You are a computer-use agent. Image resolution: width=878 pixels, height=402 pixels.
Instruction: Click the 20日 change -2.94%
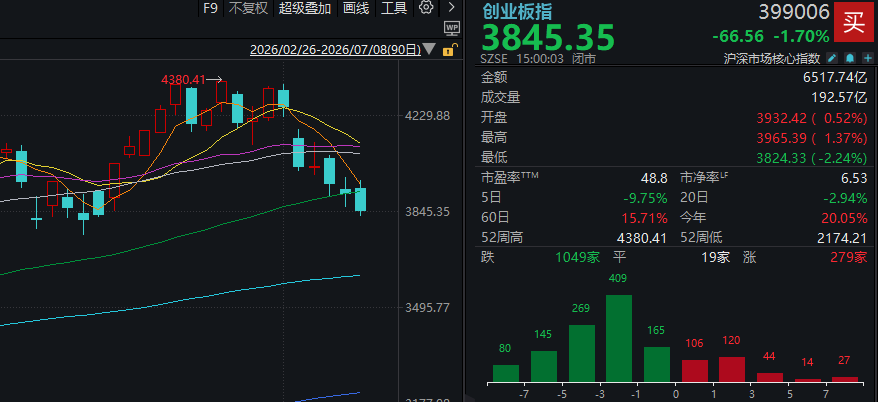pyautogui.click(x=845, y=198)
